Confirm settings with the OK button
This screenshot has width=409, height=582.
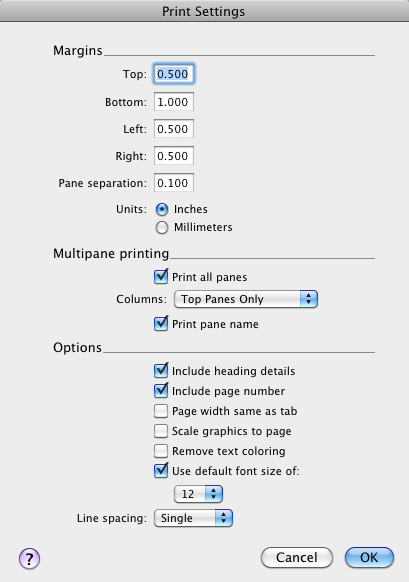pyautogui.click(x=369, y=558)
